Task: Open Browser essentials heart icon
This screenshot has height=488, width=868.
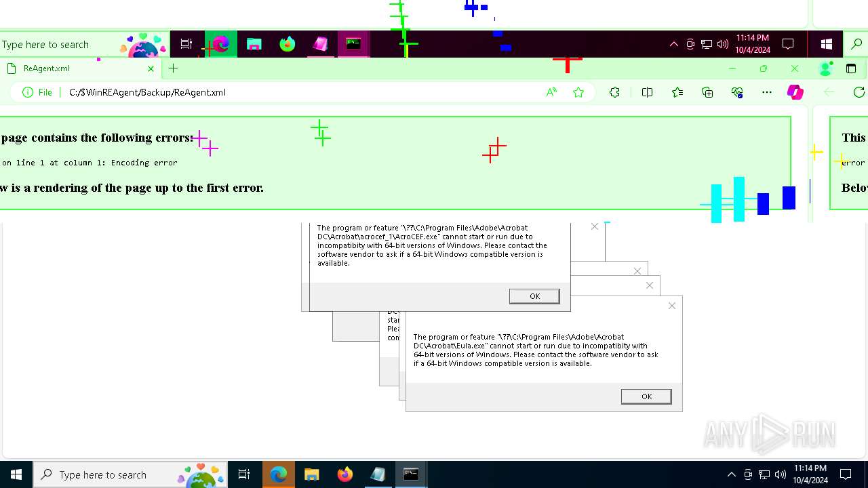Action: tap(737, 92)
